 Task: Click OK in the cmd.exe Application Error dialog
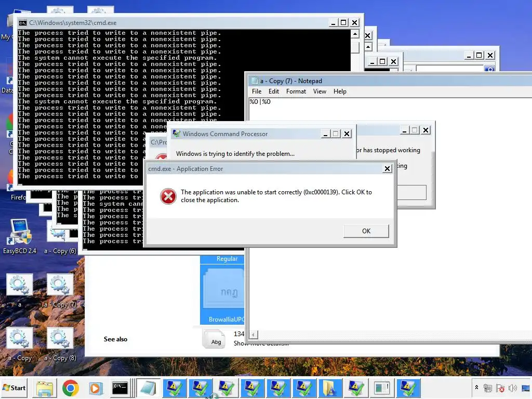click(x=366, y=231)
